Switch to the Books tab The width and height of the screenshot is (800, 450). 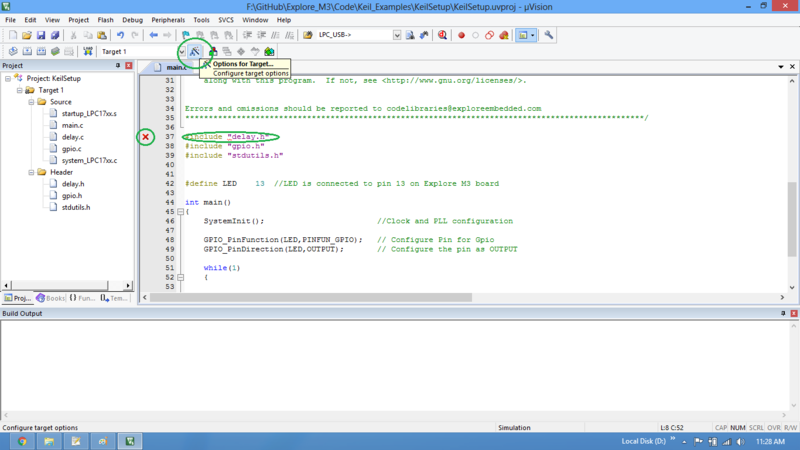[51, 298]
